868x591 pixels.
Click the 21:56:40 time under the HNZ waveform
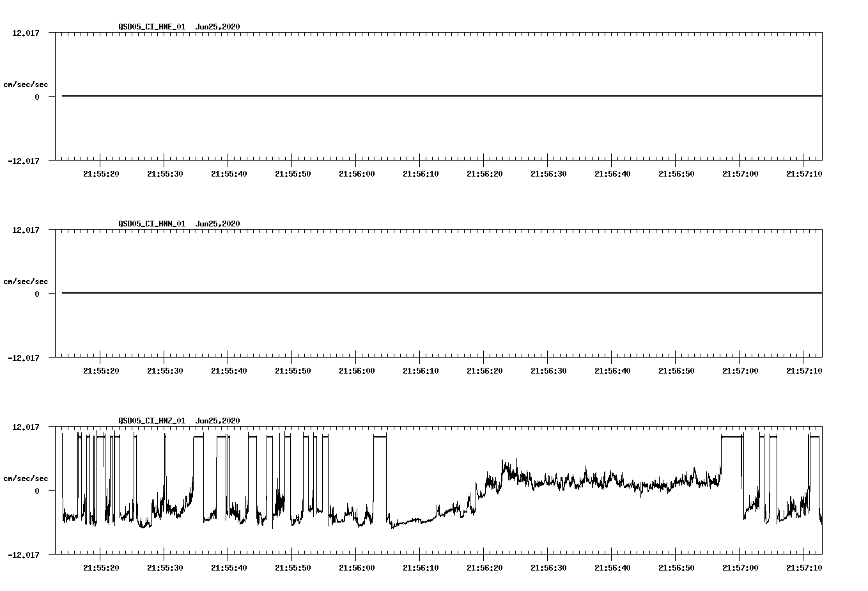click(612, 567)
